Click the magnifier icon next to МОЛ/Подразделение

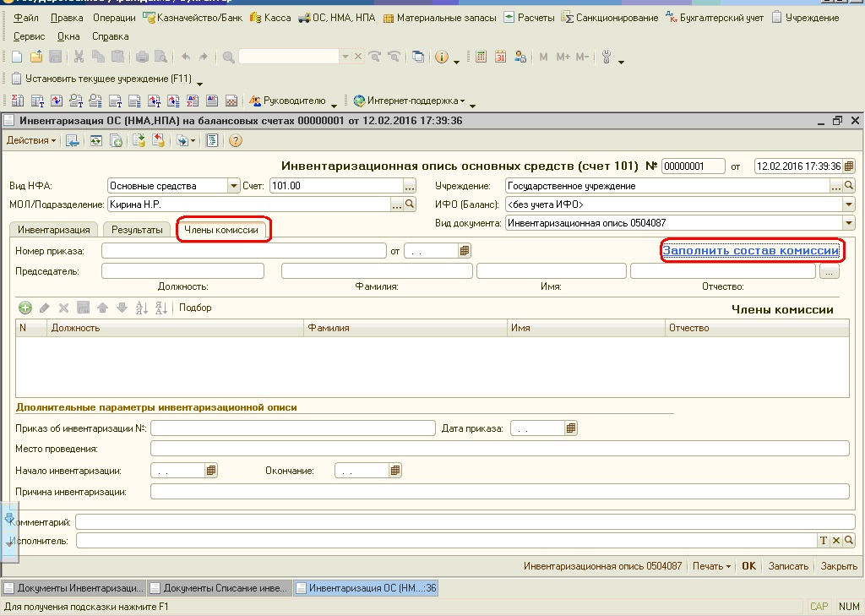click(411, 204)
